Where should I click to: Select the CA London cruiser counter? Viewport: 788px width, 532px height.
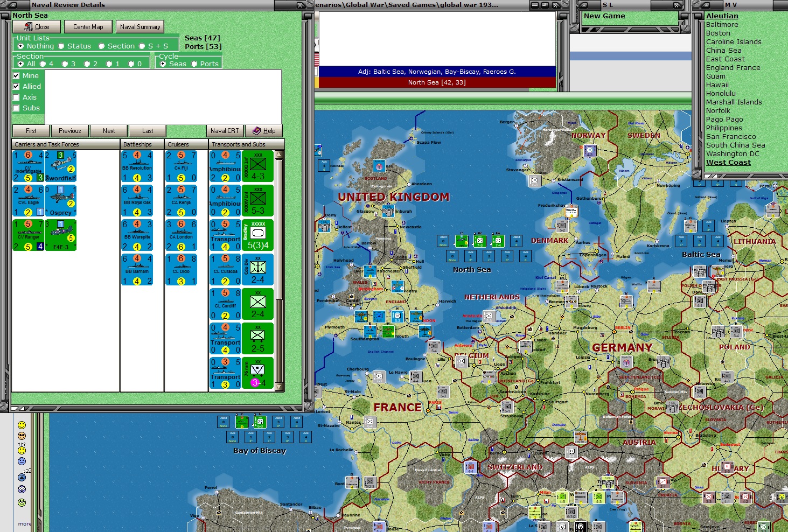click(182, 235)
